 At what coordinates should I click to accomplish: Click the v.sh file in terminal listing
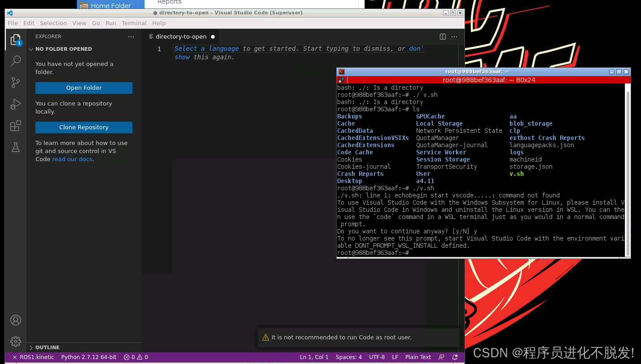(x=517, y=174)
